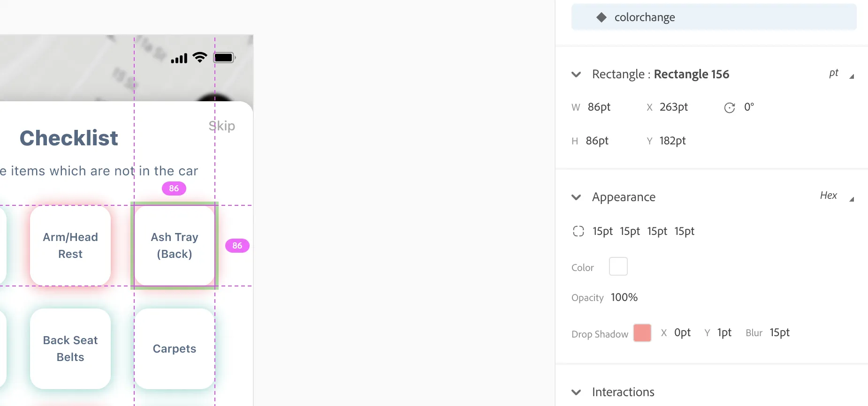Screen dimensions: 868x406
Task: Click the Back Seat Belts card
Action: (x=70, y=348)
